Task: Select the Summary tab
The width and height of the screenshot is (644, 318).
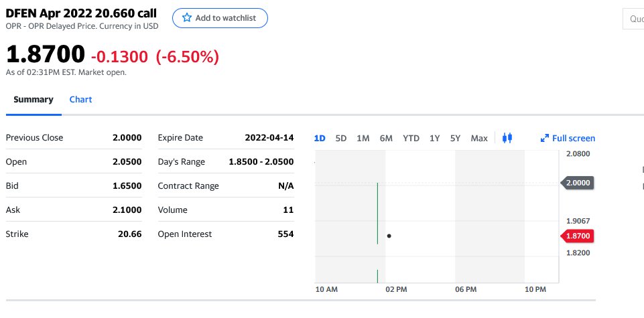Action: 34,99
